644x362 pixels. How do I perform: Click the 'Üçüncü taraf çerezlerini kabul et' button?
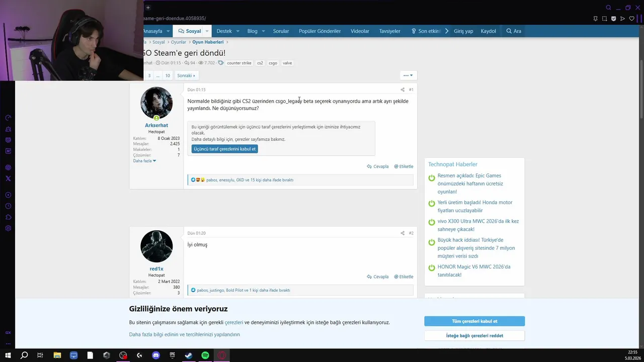click(224, 149)
